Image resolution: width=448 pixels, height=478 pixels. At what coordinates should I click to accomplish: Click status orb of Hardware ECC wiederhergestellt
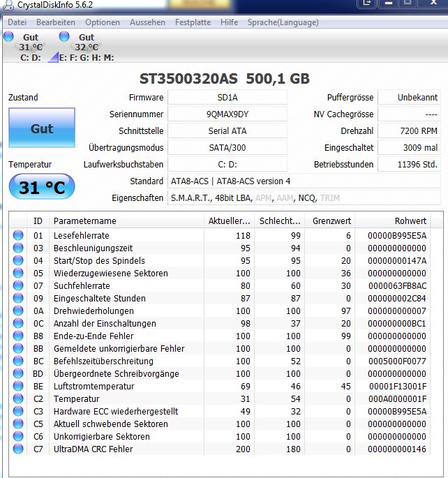(x=18, y=411)
